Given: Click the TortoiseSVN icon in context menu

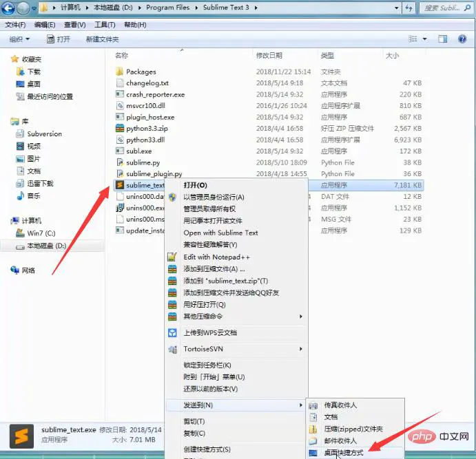Looking at the screenshot, I should point(172,350).
